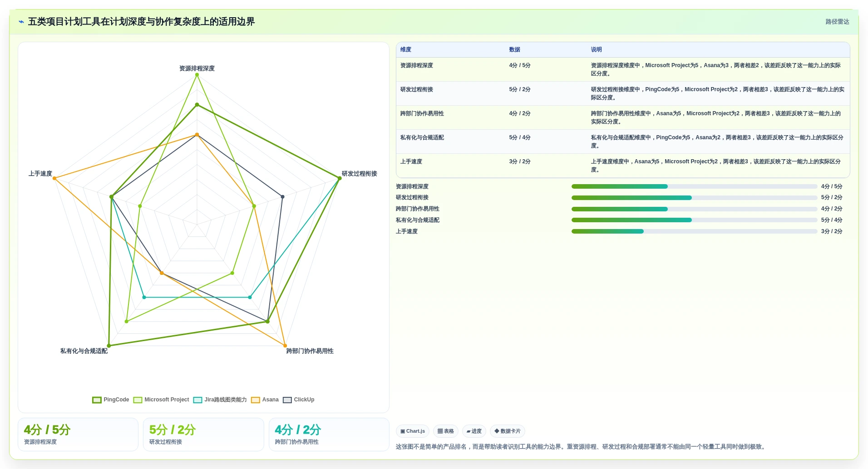
Task: Click the Asana legend label text
Action: 271,400
